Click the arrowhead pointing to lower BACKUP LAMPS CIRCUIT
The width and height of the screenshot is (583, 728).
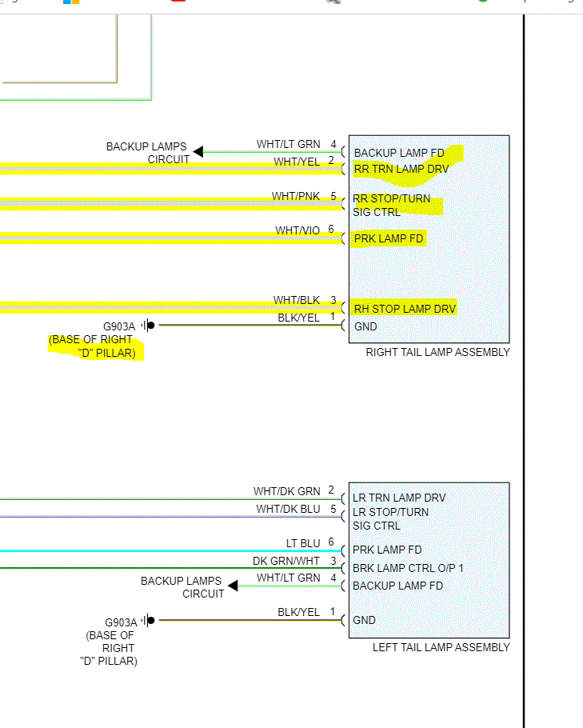[233, 586]
